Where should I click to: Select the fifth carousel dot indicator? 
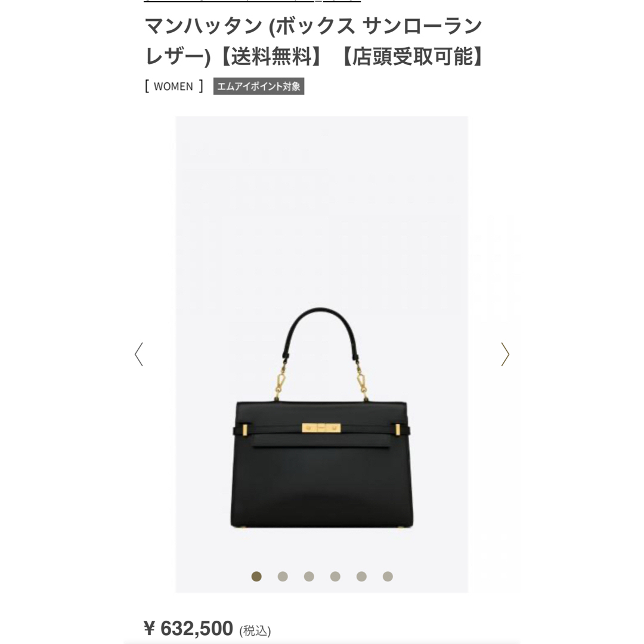tap(361, 576)
